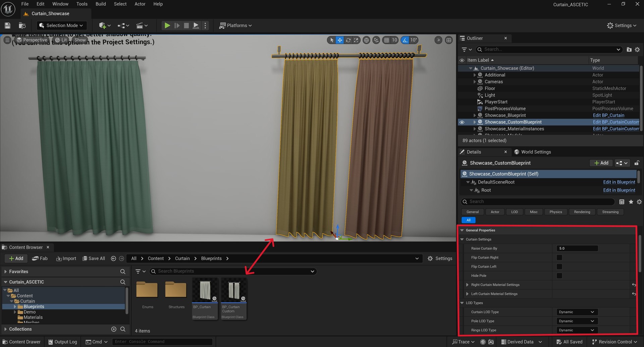Select the Floor actor in Outliner

[x=490, y=89]
